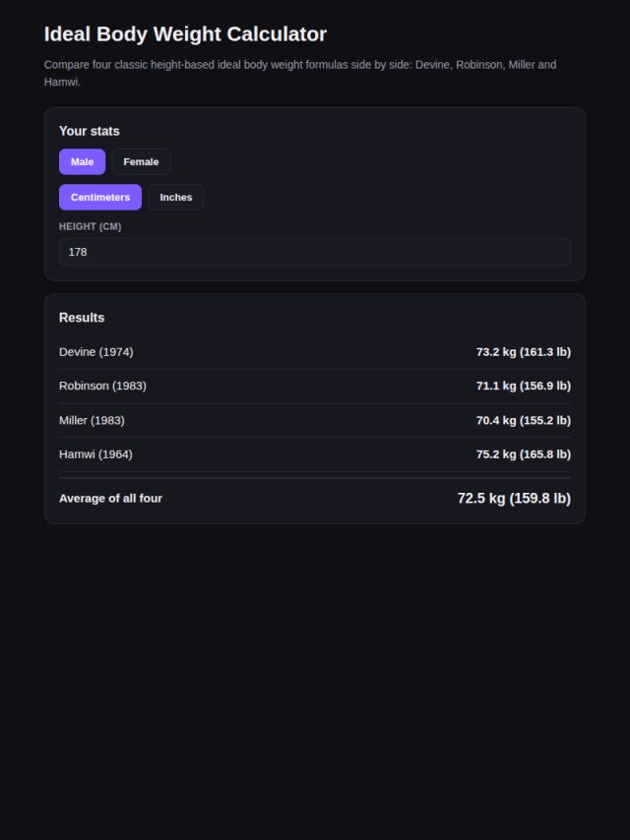The height and width of the screenshot is (840, 630).
Task: Click the formula comparison description text
Action: click(300, 73)
